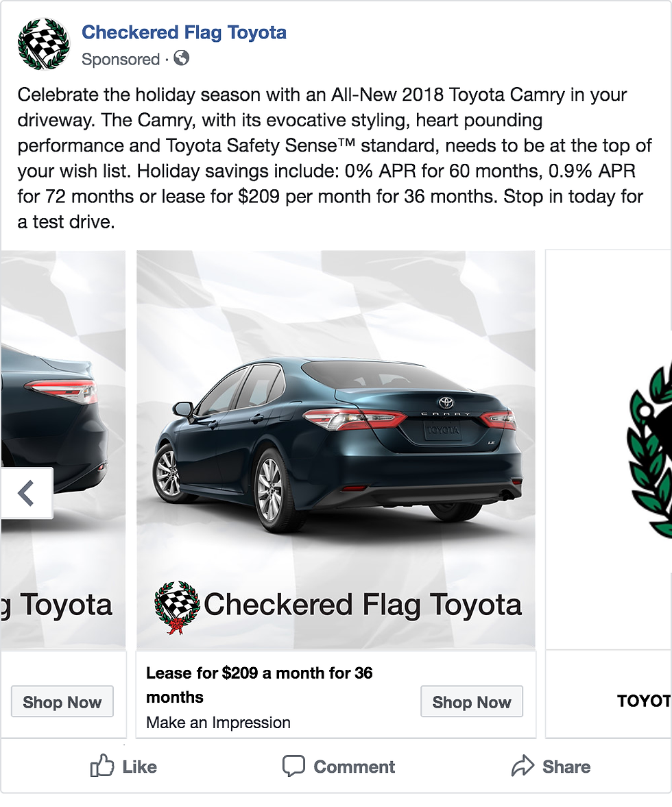Click the 'Comment' text label
The width and height of the screenshot is (672, 807).
354,767
